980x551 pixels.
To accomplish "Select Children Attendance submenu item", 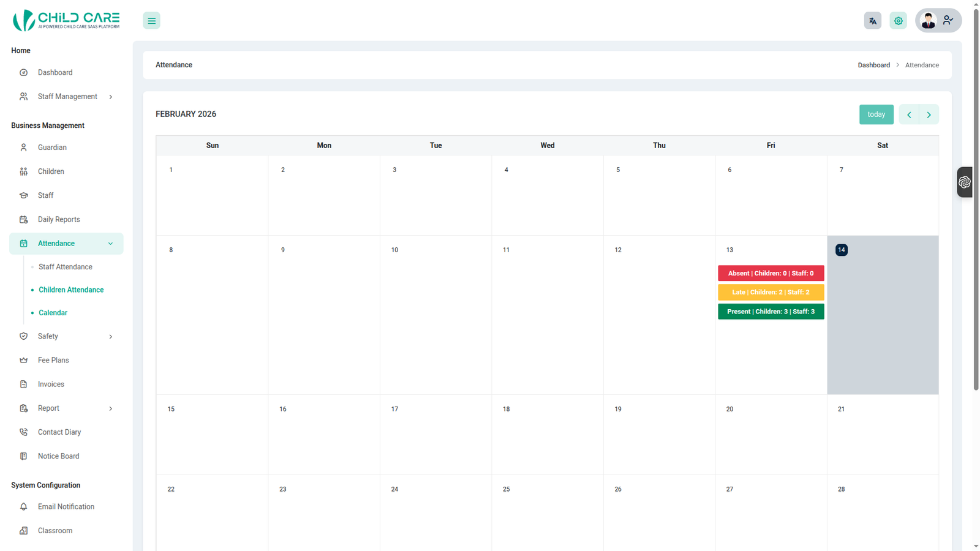I will pyautogui.click(x=71, y=290).
